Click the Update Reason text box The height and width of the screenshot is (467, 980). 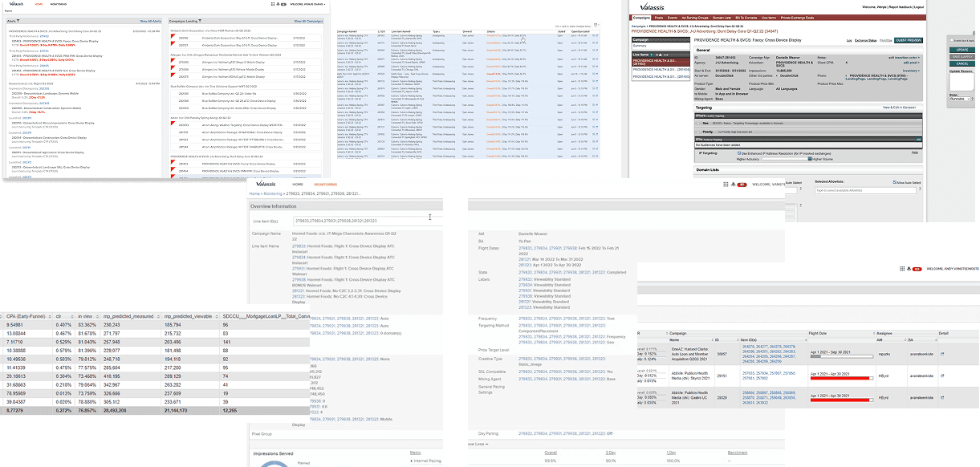962,81
